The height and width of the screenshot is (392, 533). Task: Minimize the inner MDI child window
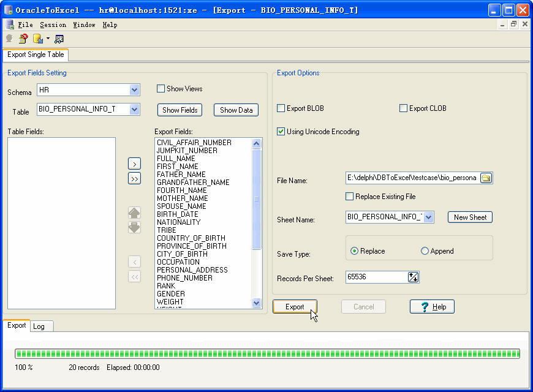(x=502, y=24)
